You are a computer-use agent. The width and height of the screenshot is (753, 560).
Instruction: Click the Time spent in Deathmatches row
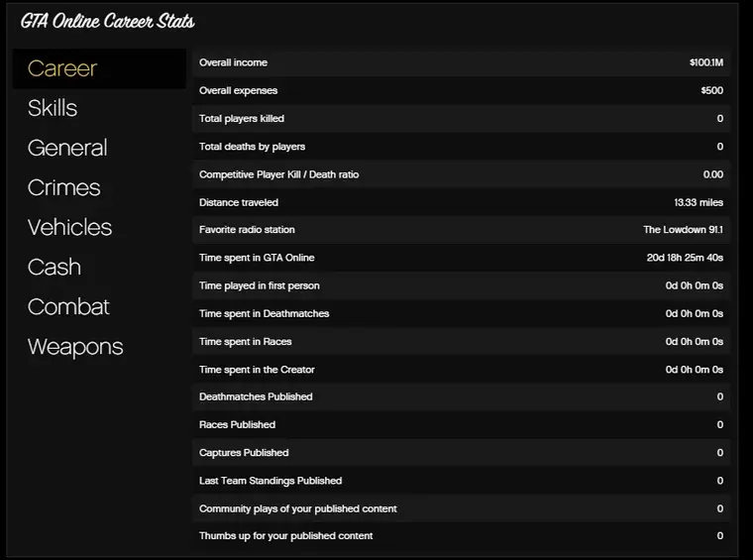coord(461,313)
